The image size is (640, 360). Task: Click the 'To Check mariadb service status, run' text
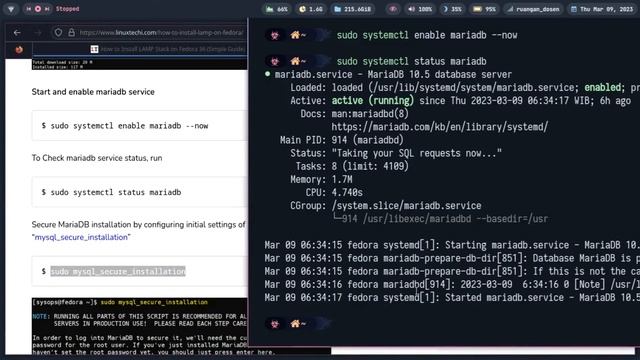click(97, 158)
